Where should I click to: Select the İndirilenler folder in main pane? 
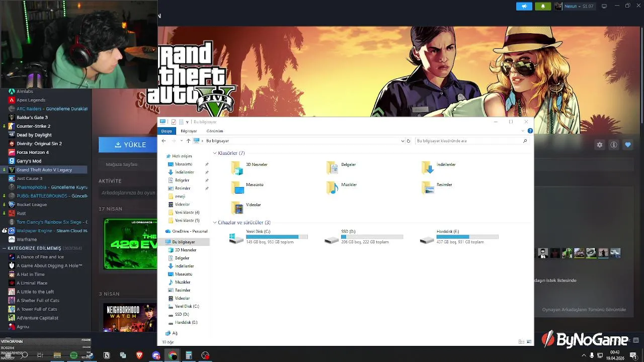[x=439, y=168]
